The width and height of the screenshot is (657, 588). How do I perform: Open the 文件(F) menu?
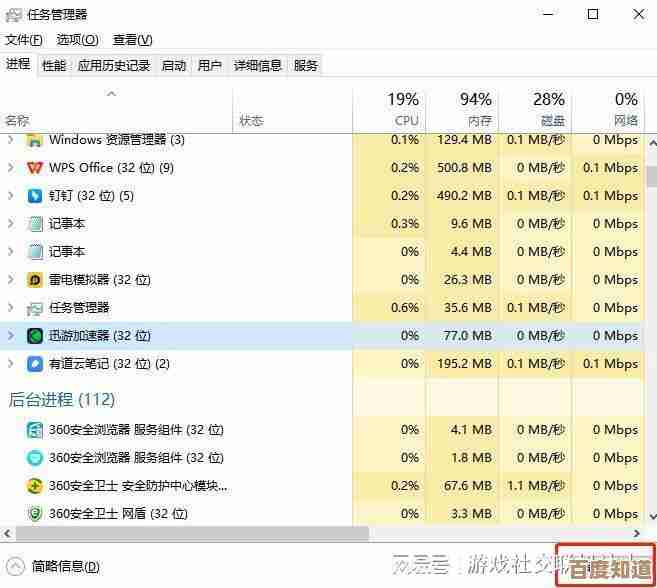[x=24, y=40]
